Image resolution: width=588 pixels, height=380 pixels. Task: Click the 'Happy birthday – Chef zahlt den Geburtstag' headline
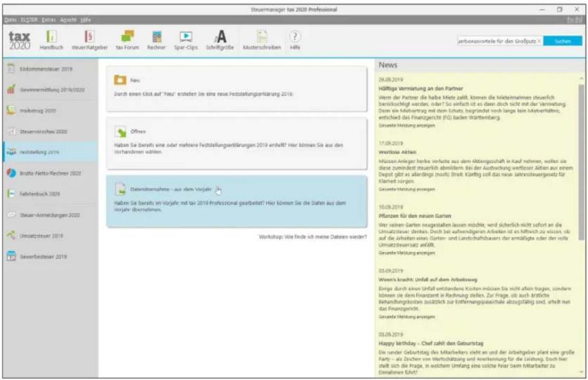pyautogui.click(x=431, y=343)
